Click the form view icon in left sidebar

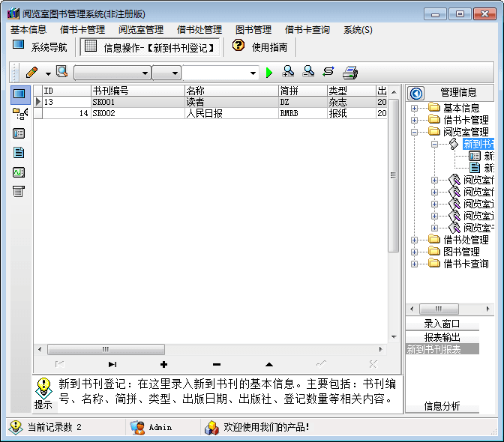[19, 133]
